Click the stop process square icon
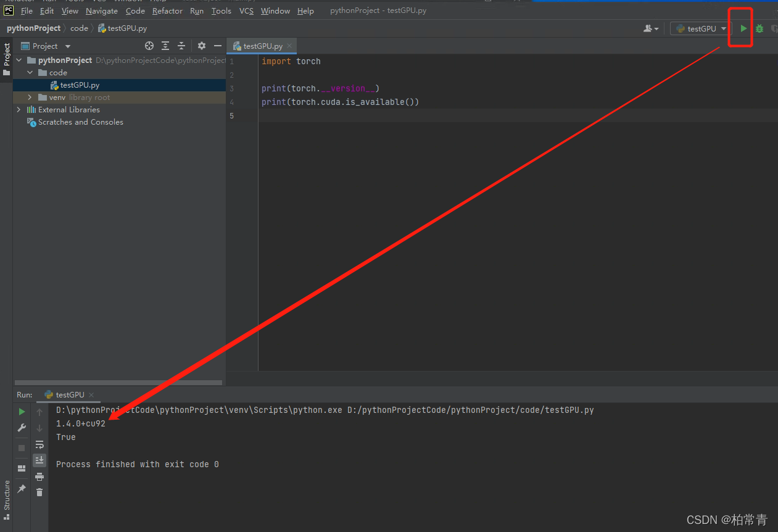The image size is (778, 532). pos(22,448)
